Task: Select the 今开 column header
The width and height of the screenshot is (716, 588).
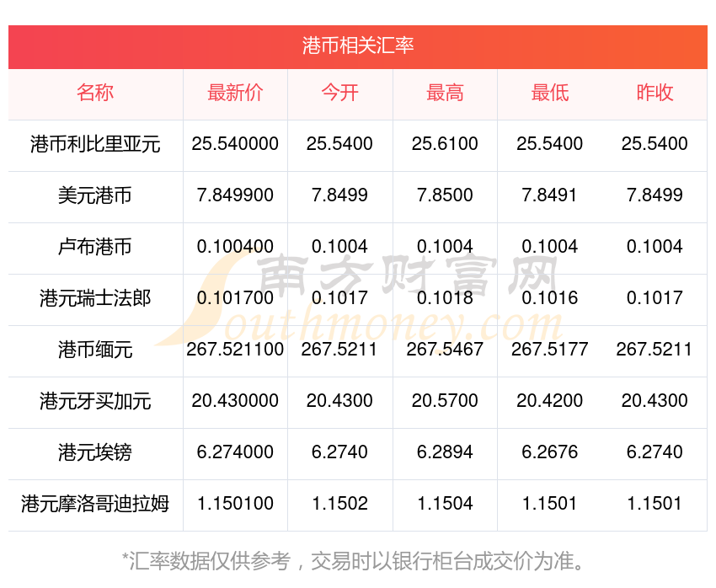Action: [339, 93]
